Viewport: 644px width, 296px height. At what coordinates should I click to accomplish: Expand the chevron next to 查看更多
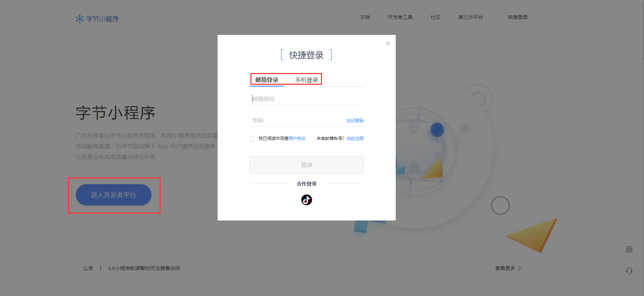click(520, 268)
